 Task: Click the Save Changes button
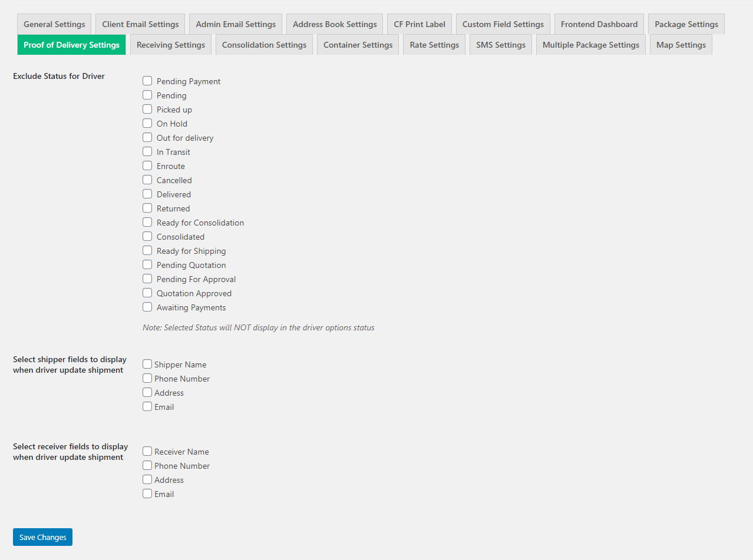point(42,537)
